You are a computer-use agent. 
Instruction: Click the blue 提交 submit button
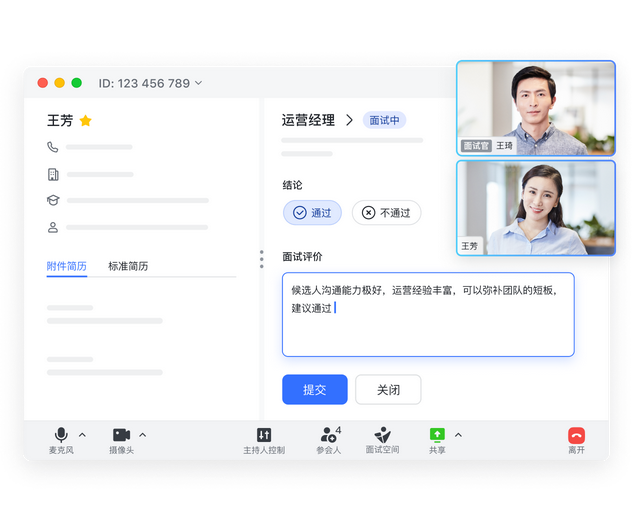tap(314, 390)
